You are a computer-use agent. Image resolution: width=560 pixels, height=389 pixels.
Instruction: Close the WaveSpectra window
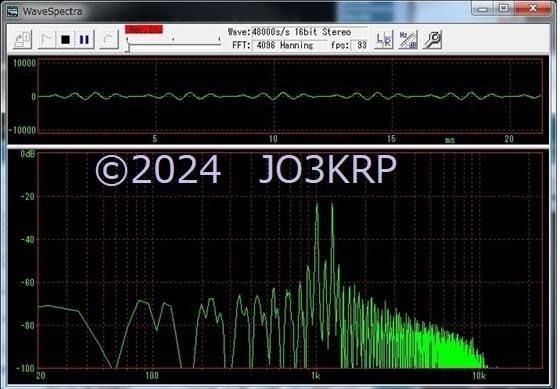[532, 8]
